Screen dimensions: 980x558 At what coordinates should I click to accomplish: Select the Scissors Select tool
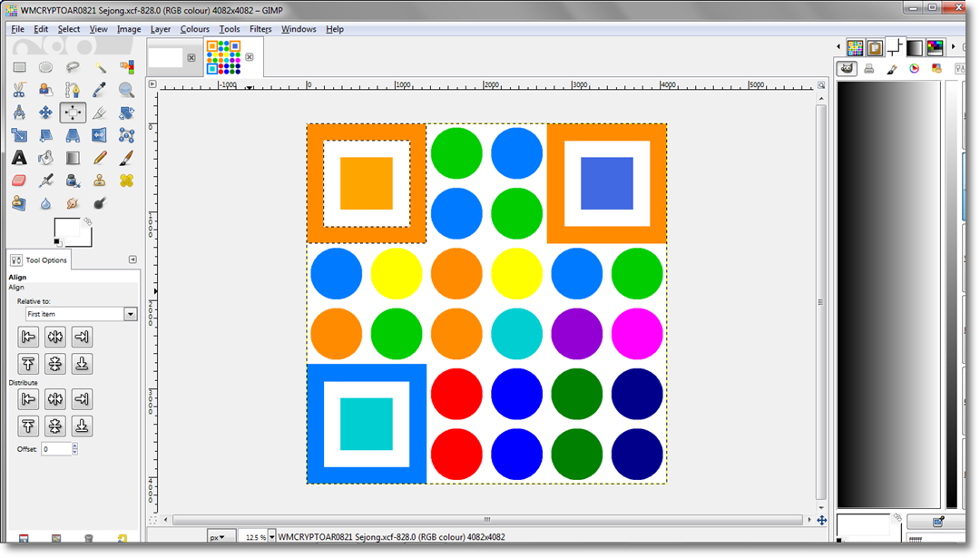click(x=19, y=90)
